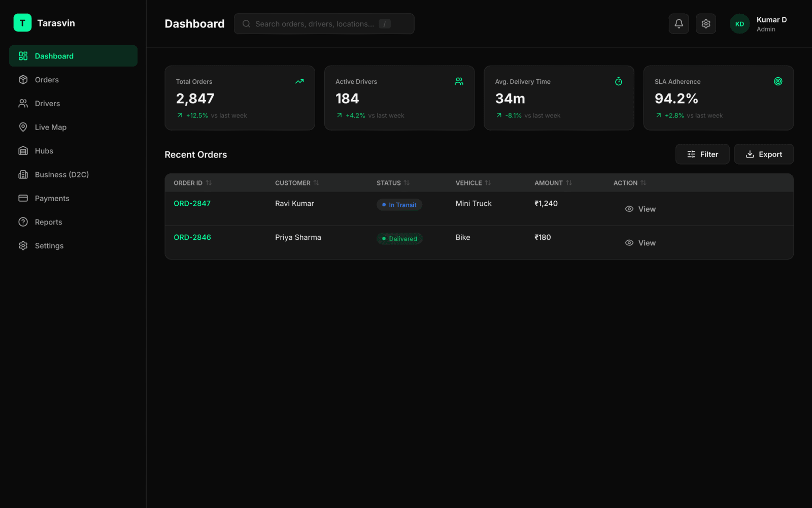Click the Kumar D profile name

pos(771,20)
